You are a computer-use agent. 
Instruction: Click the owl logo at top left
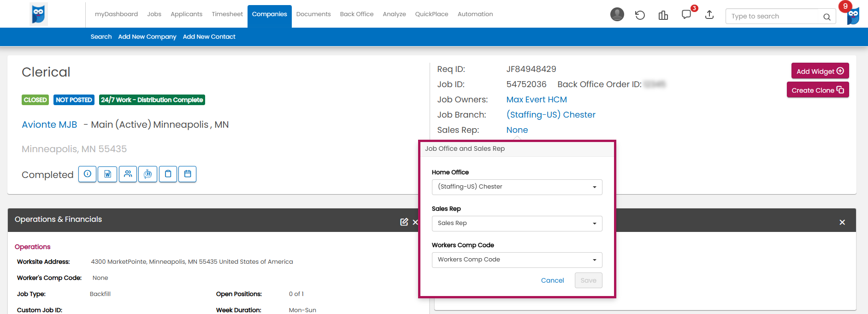(39, 14)
